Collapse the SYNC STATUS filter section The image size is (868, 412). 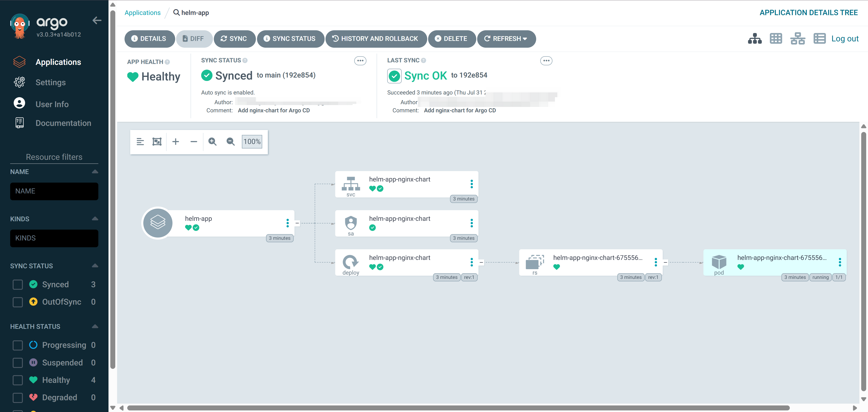click(95, 266)
